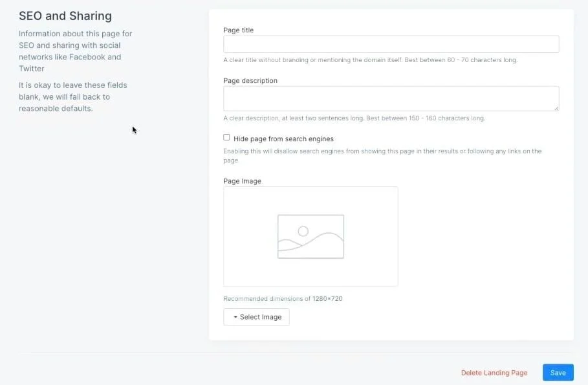Click Delete Landing Page link
The width and height of the screenshot is (588, 385).
pyautogui.click(x=494, y=373)
